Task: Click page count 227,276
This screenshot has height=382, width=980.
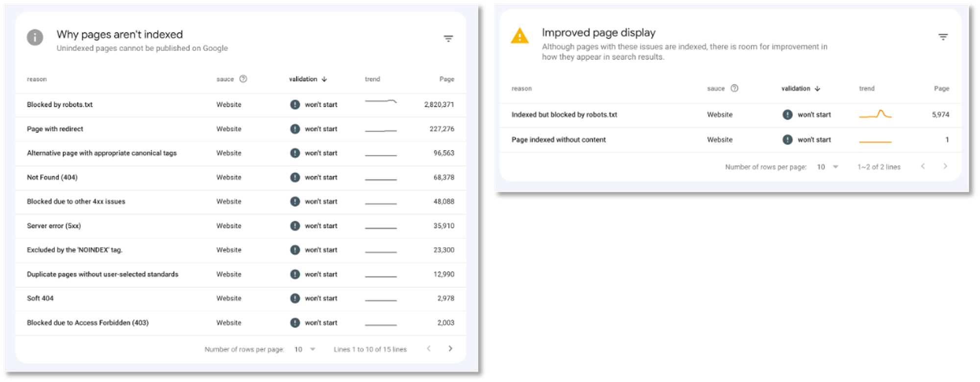Action: click(x=442, y=129)
